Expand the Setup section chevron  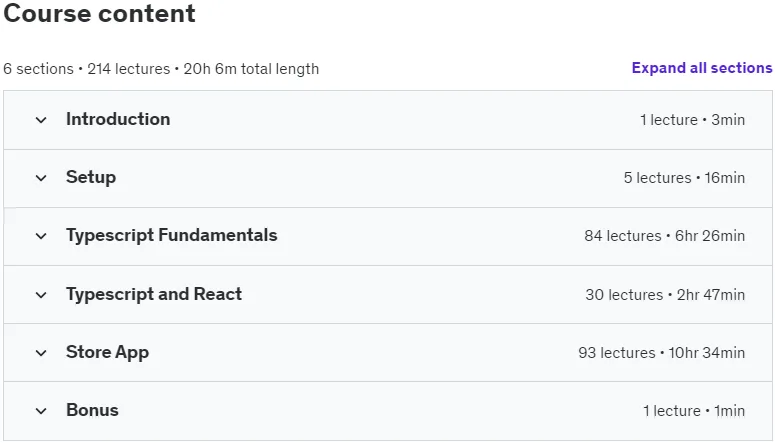point(41,178)
